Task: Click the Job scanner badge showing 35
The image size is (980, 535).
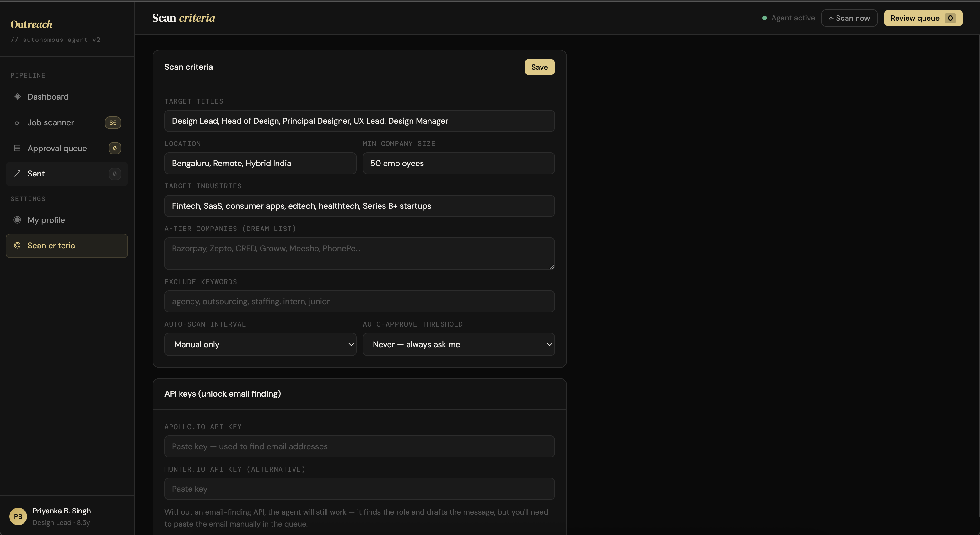Action: pyautogui.click(x=113, y=122)
